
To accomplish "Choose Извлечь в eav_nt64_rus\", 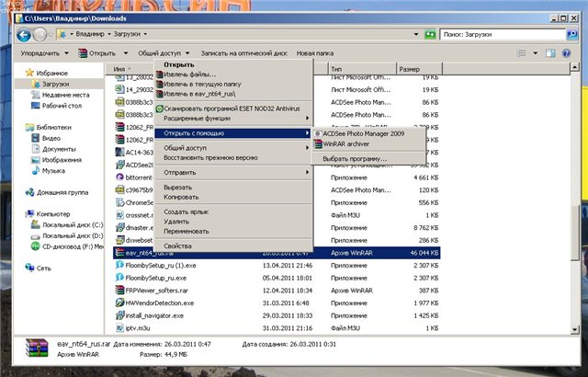I will point(200,94).
